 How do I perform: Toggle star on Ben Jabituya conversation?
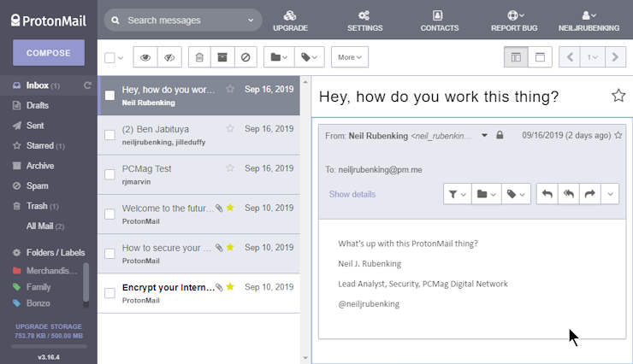(230, 128)
